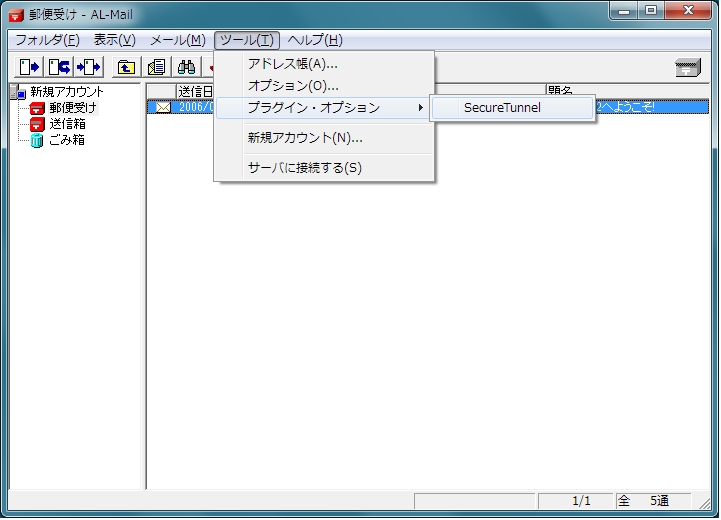Image resolution: width=721 pixels, height=520 pixels.
Task: Open オプション(O) options menu item
Action: [x=292, y=86]
